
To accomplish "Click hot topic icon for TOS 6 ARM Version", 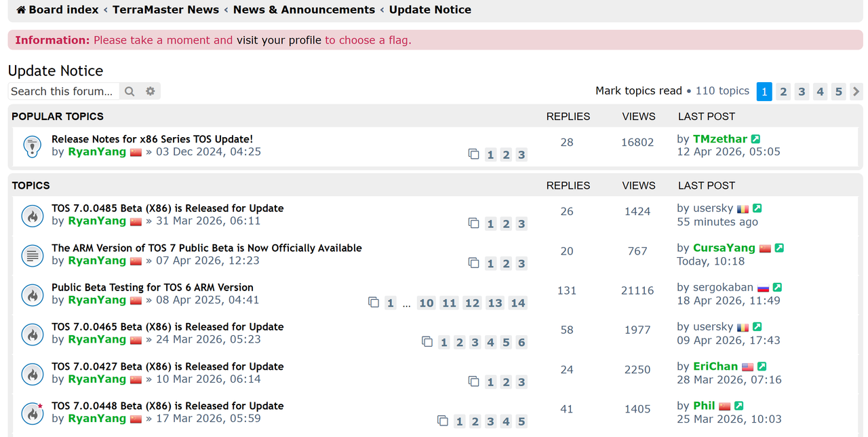I will coord(32,294).
